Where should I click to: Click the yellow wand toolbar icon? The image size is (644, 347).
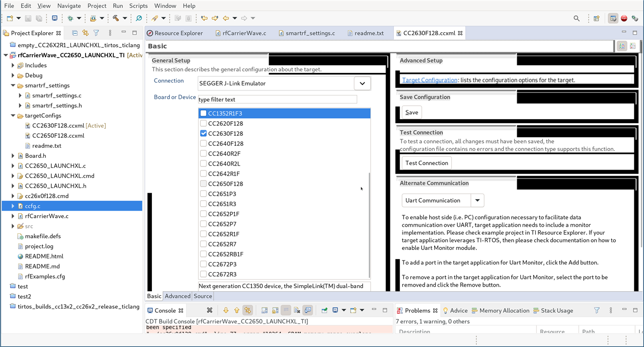[155, 18]
